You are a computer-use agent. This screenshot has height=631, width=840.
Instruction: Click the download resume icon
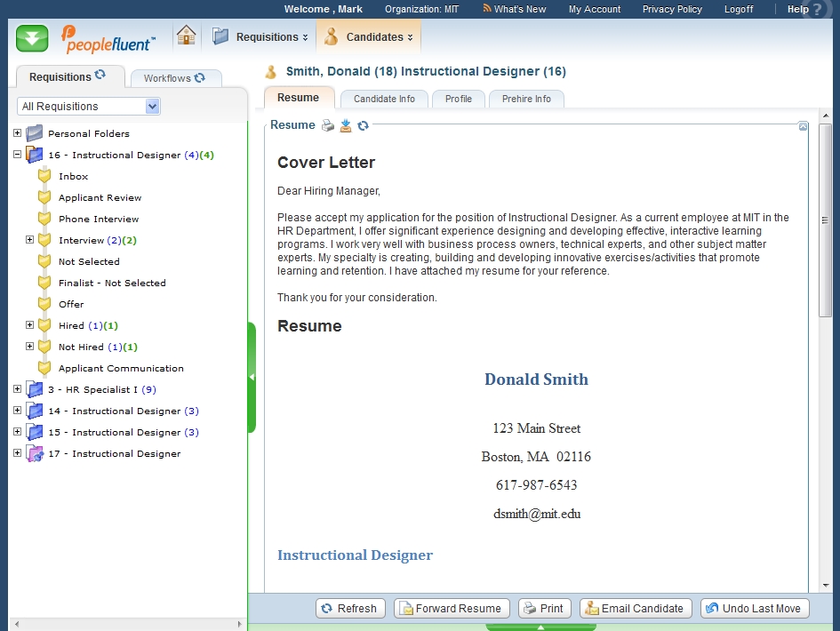click(346, 125)
